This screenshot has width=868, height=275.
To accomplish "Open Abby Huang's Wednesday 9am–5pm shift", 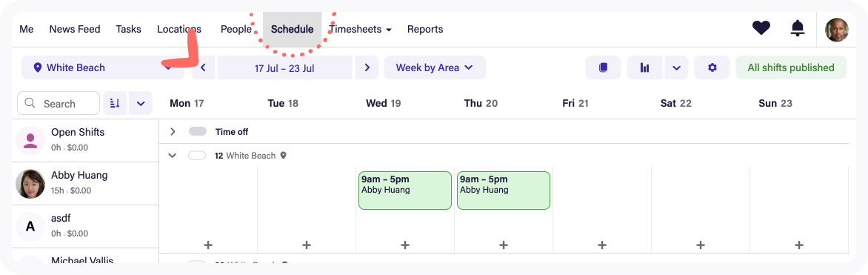I will pos(405,190).
